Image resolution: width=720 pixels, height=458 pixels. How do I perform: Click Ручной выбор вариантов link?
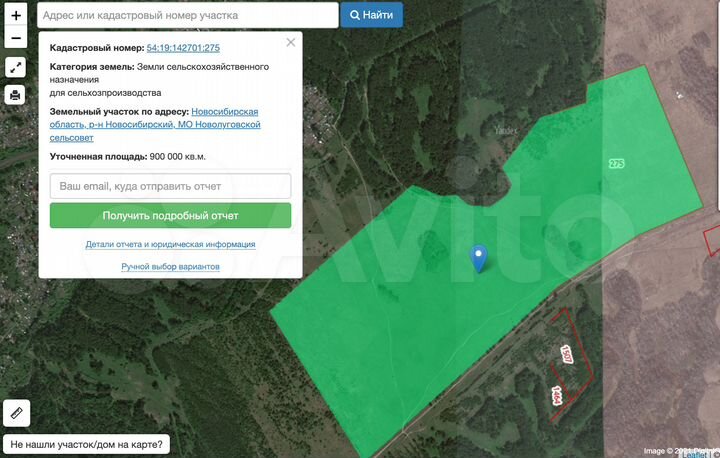tap(170, 267)
